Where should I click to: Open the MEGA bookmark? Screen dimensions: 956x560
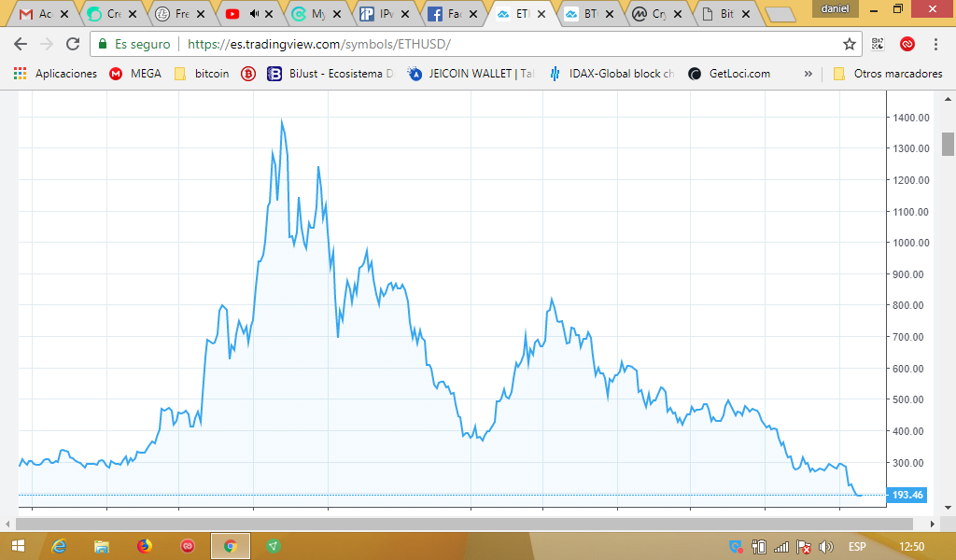tap(135, 74)
